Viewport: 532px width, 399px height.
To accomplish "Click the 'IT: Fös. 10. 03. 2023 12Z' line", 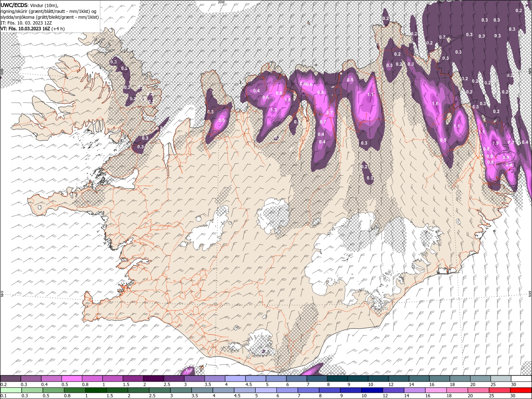I will coord(26,23).
